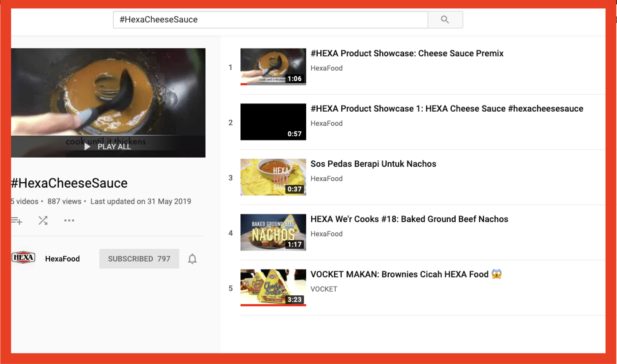Open title '#HEXA Product Showcase 1: HEXA Cheese Sauce'
This screenshot has width=617, height=364.
pos(447,109)
